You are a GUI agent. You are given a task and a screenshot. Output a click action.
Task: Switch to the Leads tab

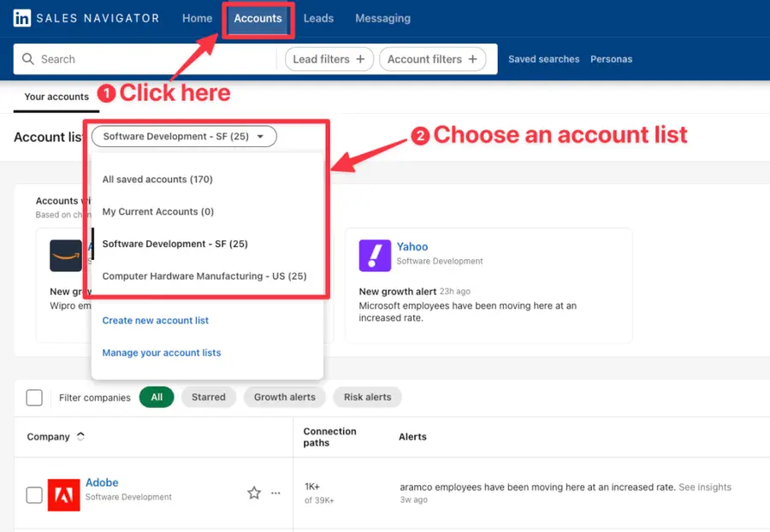click(x=318, y=18)
